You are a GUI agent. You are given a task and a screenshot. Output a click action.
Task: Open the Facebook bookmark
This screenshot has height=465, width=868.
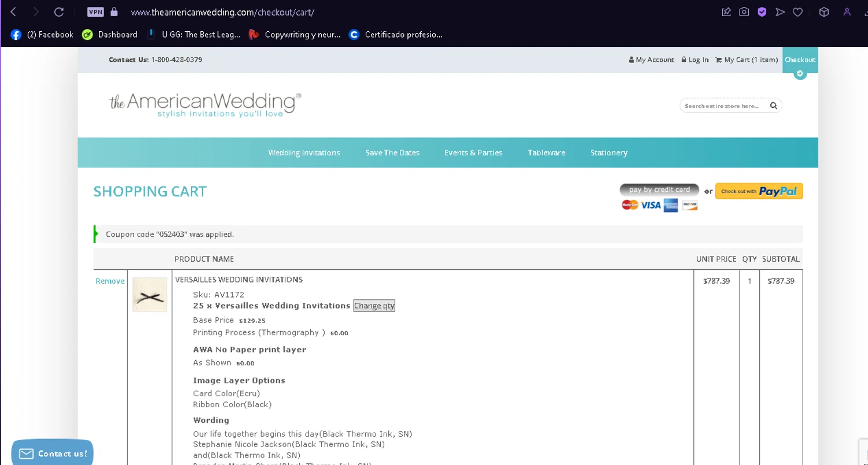click(42, 34)
